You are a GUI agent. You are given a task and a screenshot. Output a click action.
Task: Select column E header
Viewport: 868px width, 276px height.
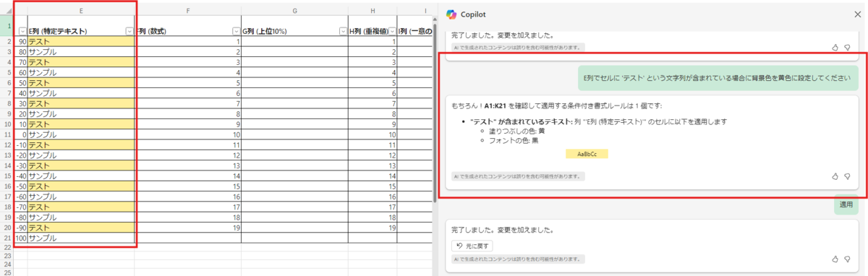click(x=81, y=11)
